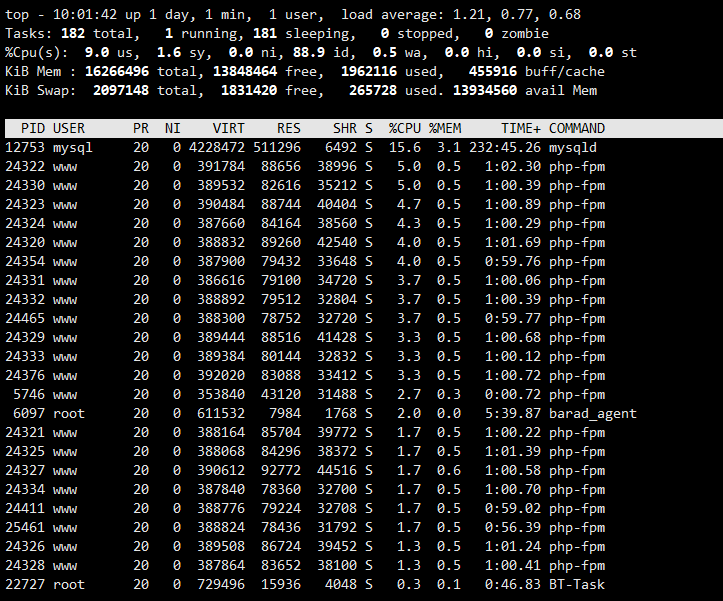723x601 pixels.
Task: Click the TIME+ column header
Action: (x=521, y=128)
